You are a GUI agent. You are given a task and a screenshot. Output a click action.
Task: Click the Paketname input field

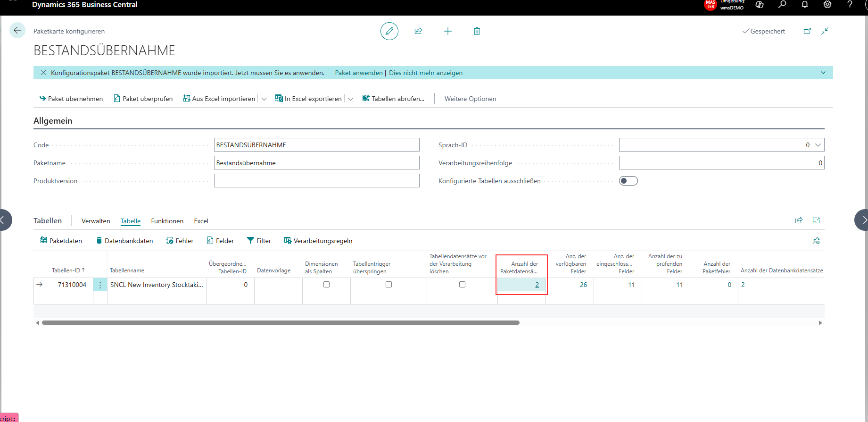tap(317, 163)
